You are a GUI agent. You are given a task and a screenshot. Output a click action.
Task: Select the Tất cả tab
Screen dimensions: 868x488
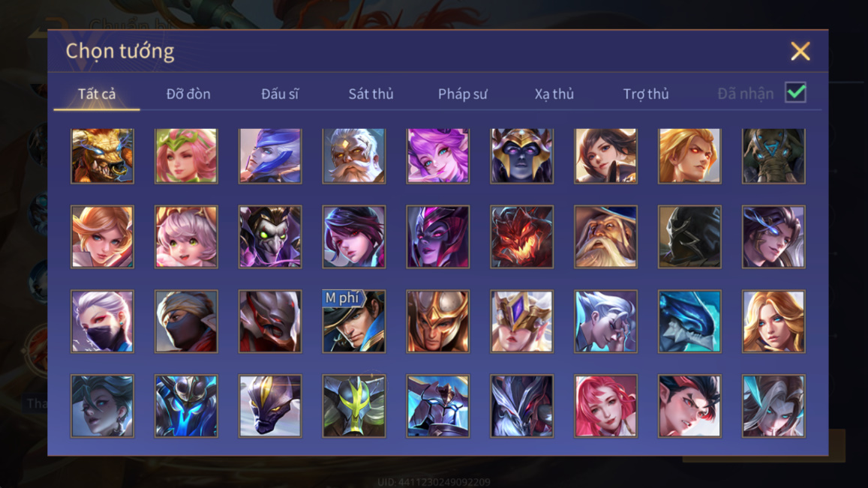point(97,94)
